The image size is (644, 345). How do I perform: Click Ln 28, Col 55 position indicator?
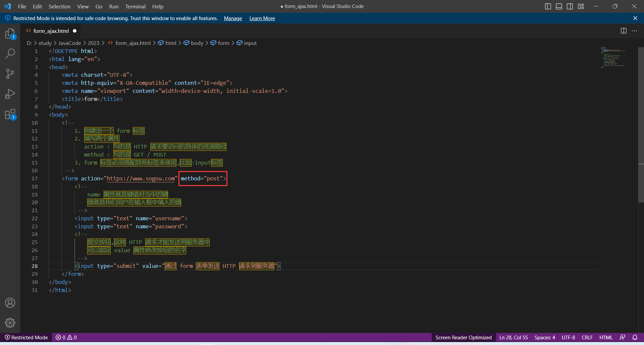(514, 337)
